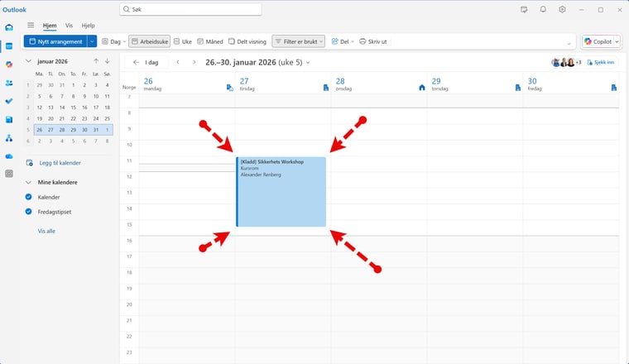Select 28 in mini calendar
This screenshot has height=364, width=629.
click(62, 130)
